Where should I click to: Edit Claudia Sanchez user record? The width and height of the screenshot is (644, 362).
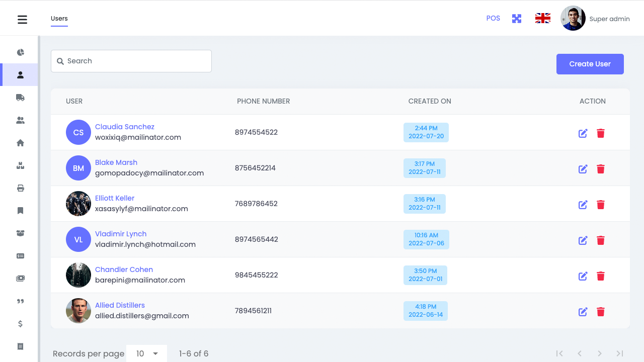[x=583, y=133]
